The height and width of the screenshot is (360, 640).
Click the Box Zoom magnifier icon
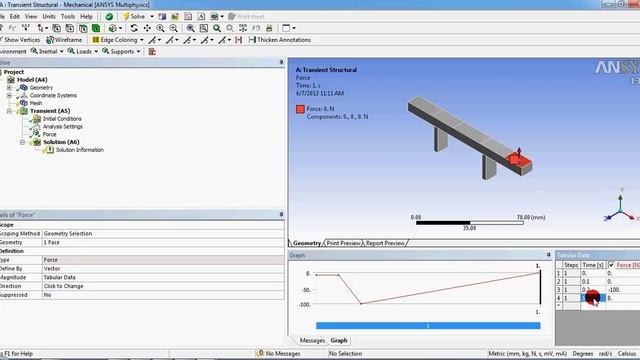pyautogui.click(x=173, y=28)
